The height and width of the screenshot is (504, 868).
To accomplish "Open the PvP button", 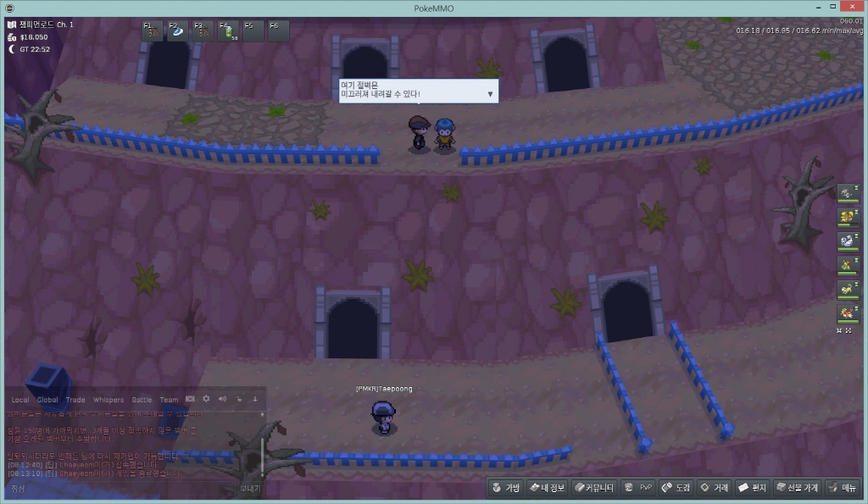I will [x=637, y=488].
